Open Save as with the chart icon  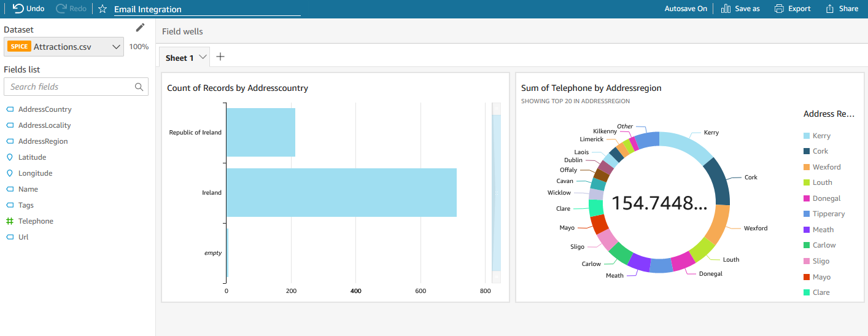[726, 9]
